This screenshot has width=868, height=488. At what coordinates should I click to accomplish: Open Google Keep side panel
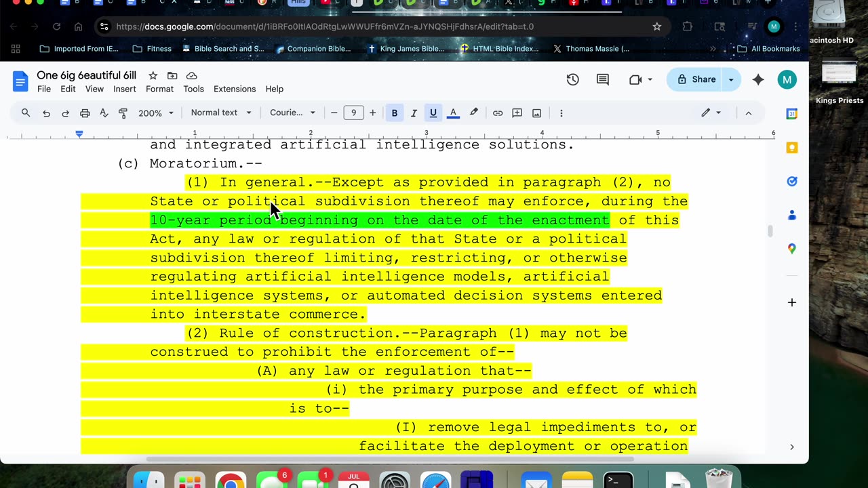pyautogui.click(x=791, y=148)
